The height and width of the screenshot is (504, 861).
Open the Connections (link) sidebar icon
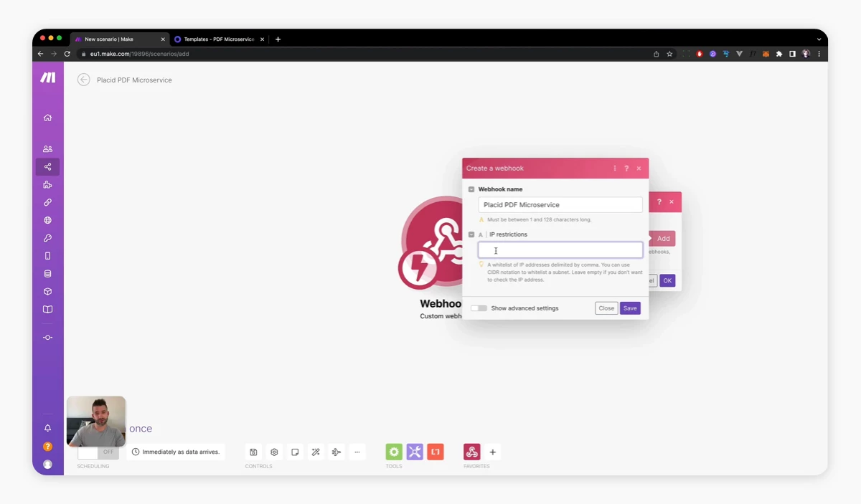coord(47,203)
